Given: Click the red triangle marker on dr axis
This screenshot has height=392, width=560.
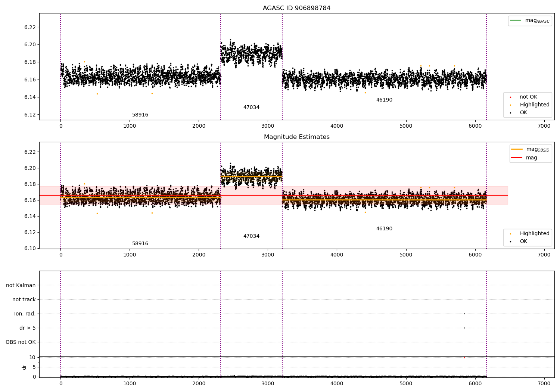Looking at the screenshot, I should (x=464, y=357).
